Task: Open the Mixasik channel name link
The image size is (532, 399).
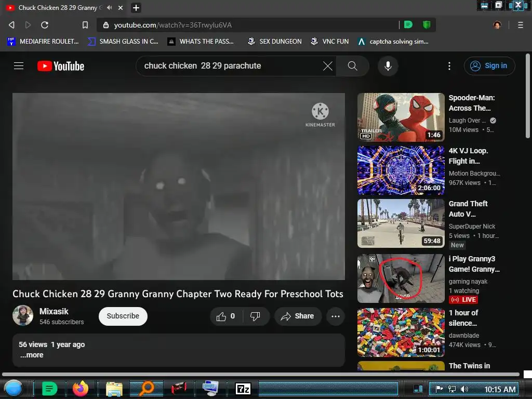Action: coord(54,311)
